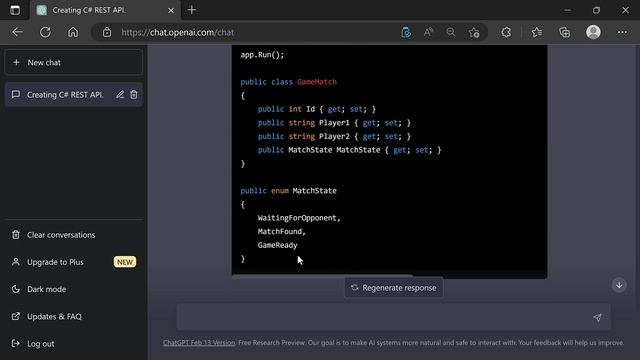Go back to previous page
This screenshot has width=640, height=360.
pos(17,32)
